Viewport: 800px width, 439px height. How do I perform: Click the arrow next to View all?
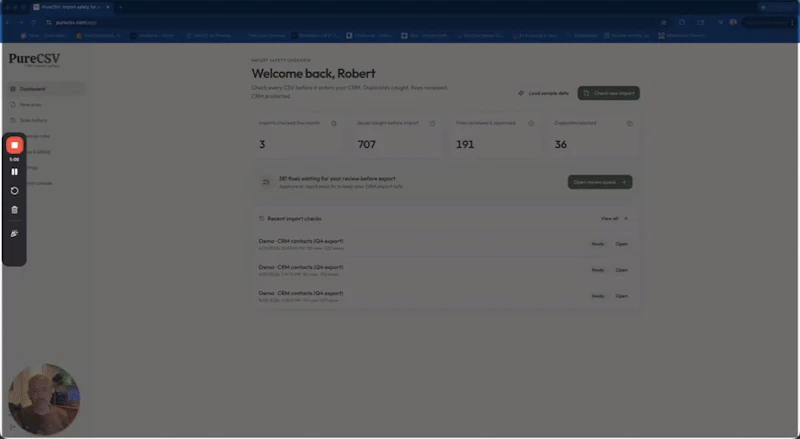point(626,218)
